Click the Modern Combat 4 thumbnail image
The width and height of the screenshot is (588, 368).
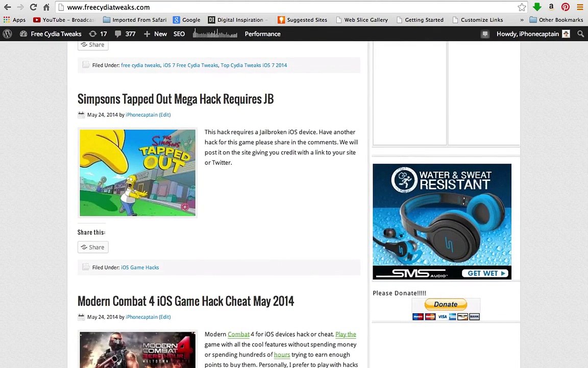pyautogui.click(x=138, y=349)
